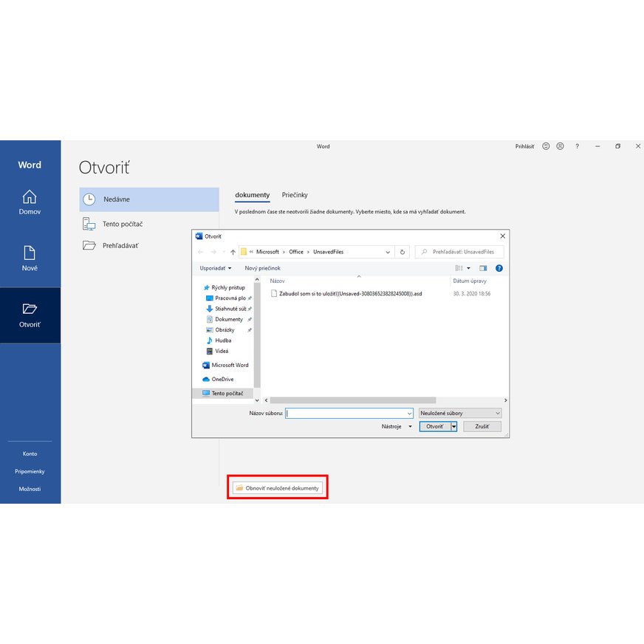The height and width of the screenshot is (644, 644).
Task: Refresh the UnsavedFiles folder listing
Action: (402, 252)
